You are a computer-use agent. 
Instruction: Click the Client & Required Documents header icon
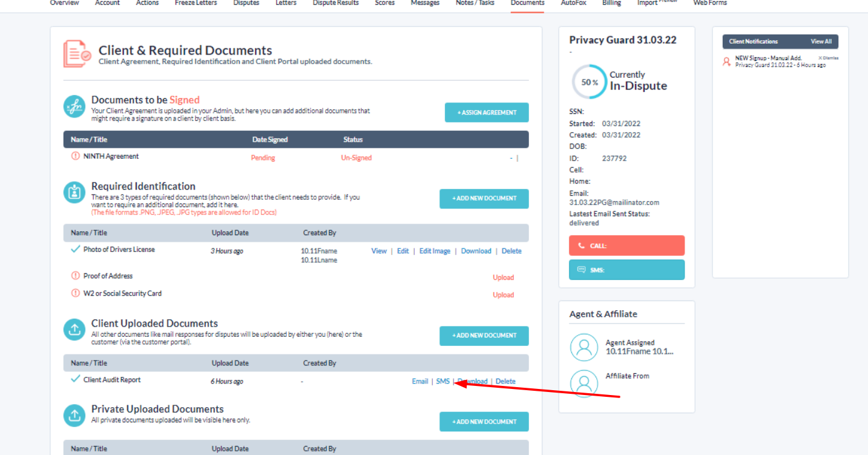click(77, 54)
